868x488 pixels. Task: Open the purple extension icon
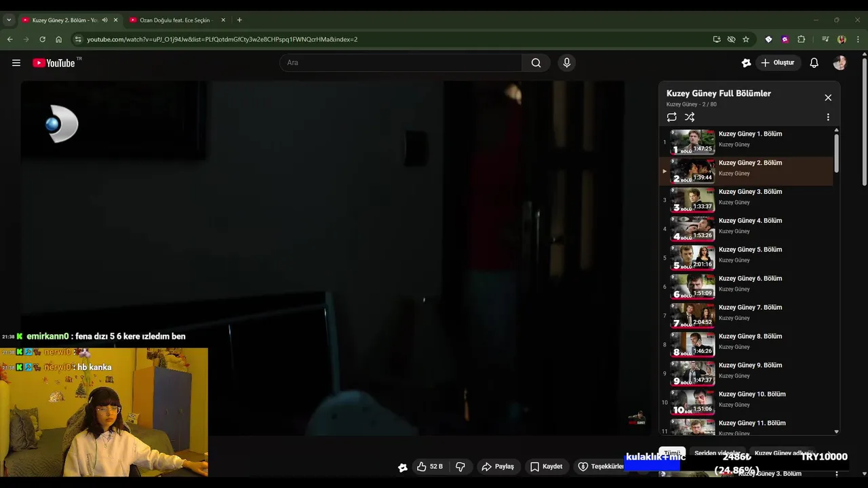tap(785, 39)
